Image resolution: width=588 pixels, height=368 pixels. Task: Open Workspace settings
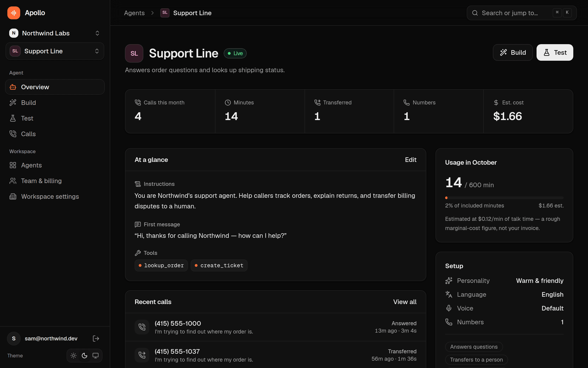click(x=55, y=196)
